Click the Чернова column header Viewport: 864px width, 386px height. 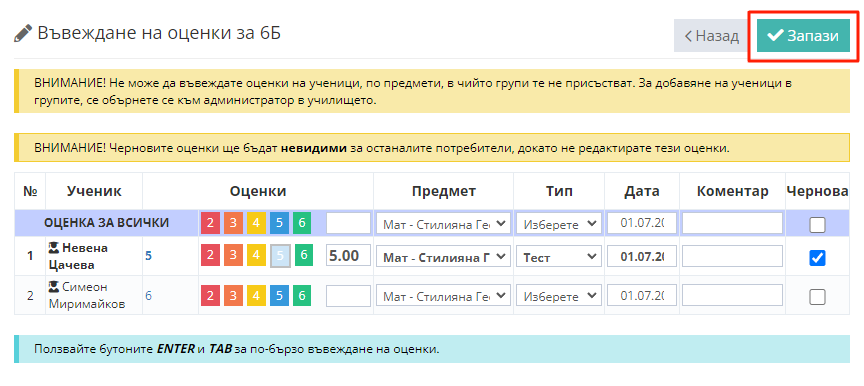(x=817, y=192)
